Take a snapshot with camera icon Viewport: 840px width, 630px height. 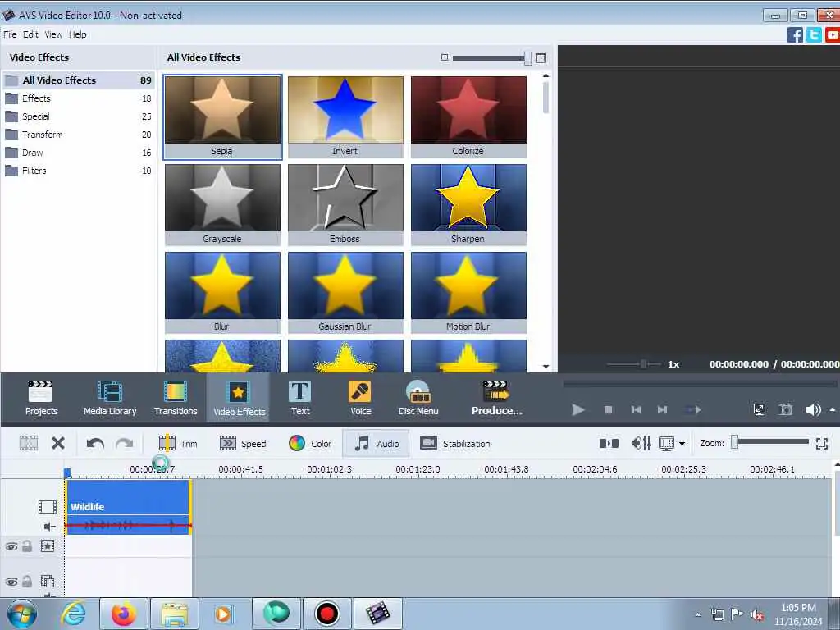pyautogui.click(x=786, y=410)
